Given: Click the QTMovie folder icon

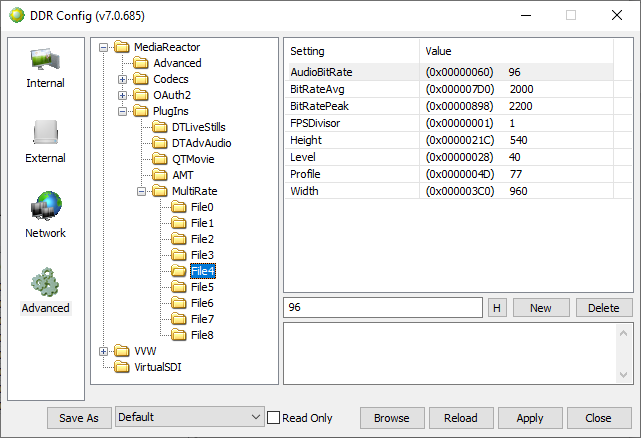Looking at the screenshot, I should [159, 159].
